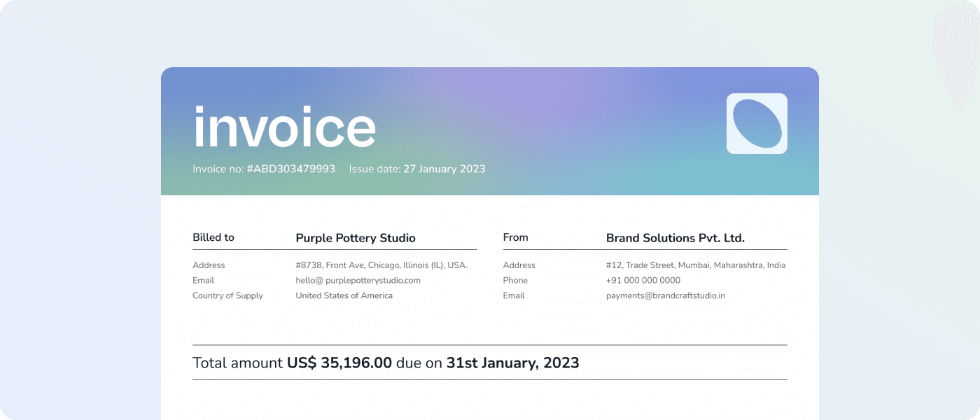This screenshot has height=420, width=980.
Task: Open the email payments@brandcraftstudio.in
Action: pyautogui.click(x=666, y=295)
